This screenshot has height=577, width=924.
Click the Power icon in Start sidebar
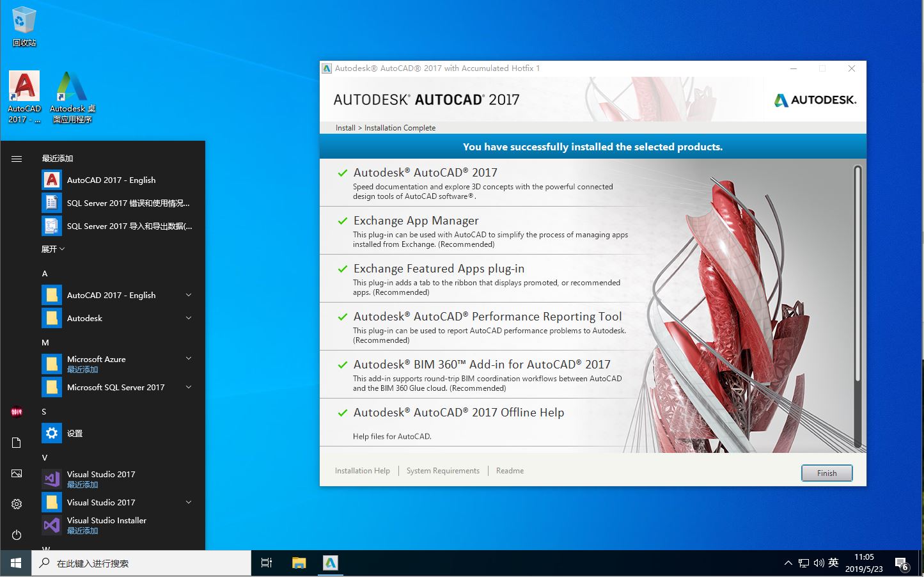[17, 535]
